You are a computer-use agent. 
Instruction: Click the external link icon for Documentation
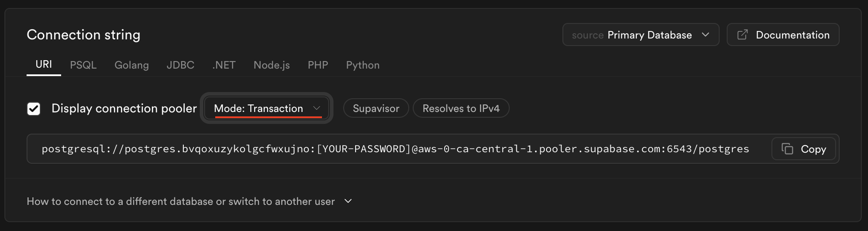pos(743,35)
